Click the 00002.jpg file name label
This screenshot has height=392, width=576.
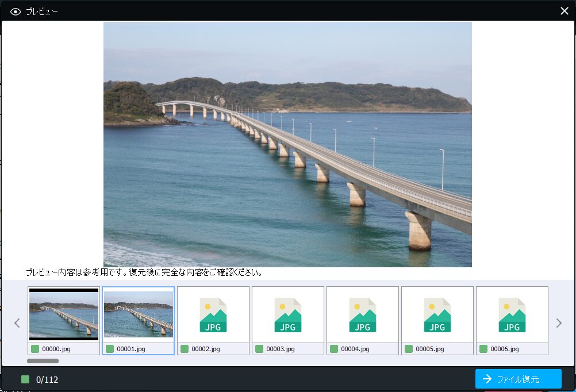pos(206,349)
